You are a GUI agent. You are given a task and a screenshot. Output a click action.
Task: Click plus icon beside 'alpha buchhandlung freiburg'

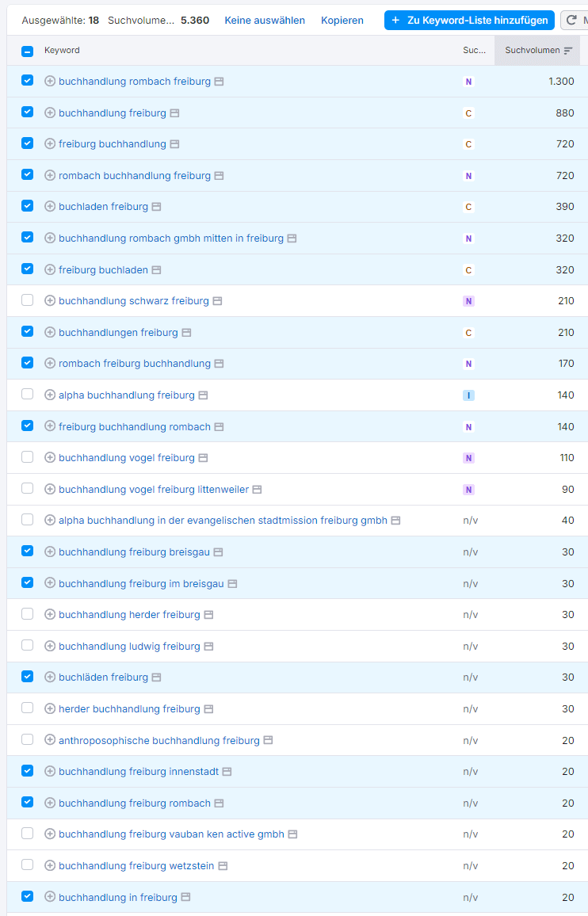click(x=50, y=395)
